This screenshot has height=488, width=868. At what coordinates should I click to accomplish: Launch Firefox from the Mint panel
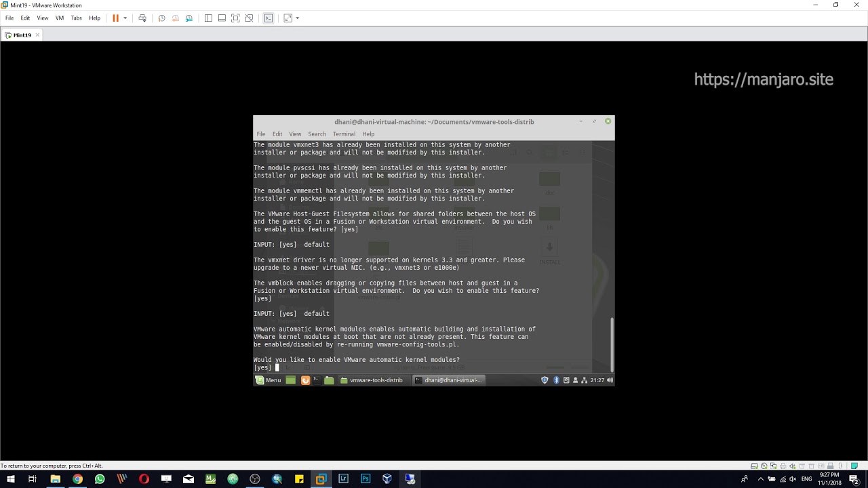pyautogui.click(x=305, y=380)
